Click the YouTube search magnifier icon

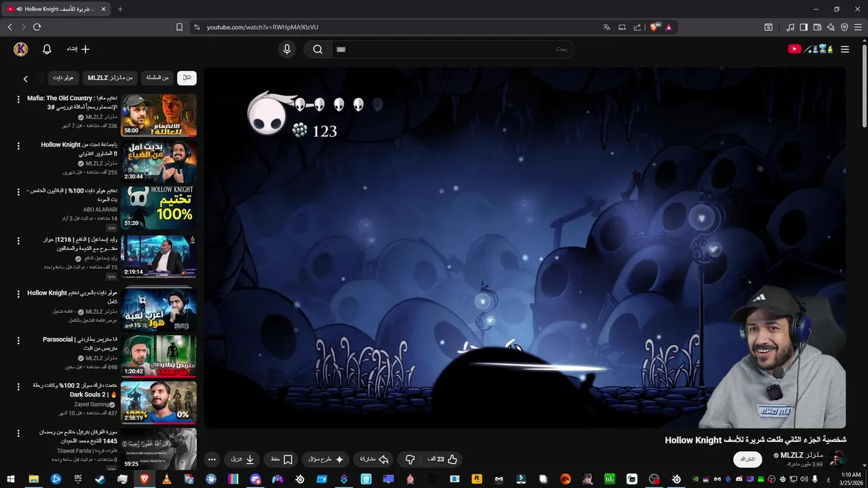(317, 49)
